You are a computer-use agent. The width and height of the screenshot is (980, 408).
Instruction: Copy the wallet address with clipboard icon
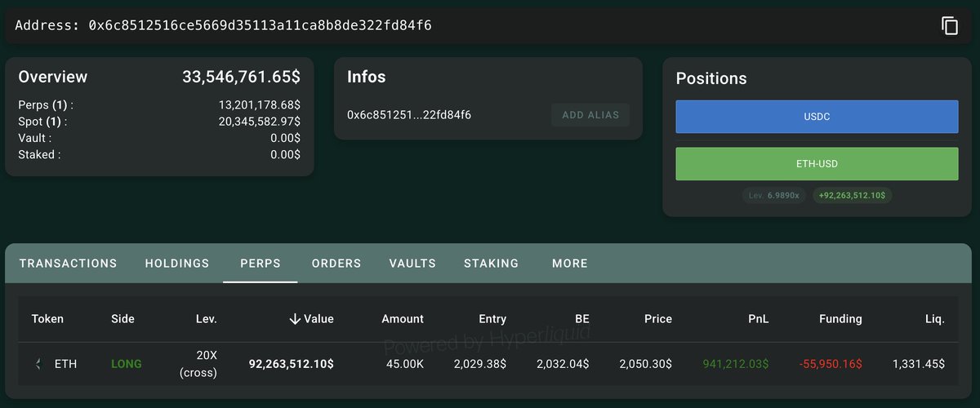pos(949,26)
